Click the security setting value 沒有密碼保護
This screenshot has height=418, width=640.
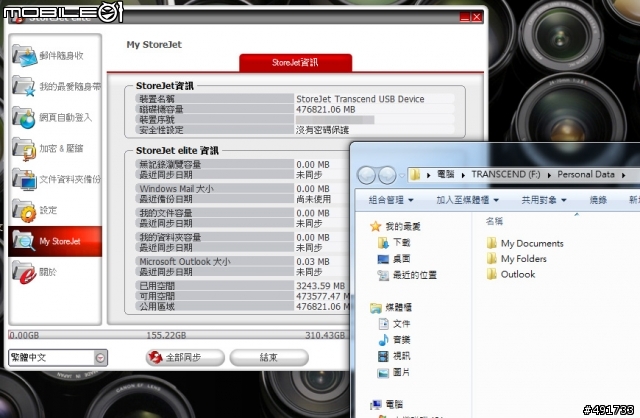[322, 130]
